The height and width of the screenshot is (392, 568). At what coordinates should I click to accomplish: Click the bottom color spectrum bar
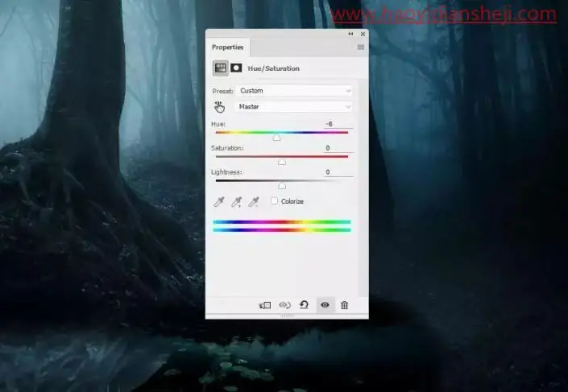(282, 230)
